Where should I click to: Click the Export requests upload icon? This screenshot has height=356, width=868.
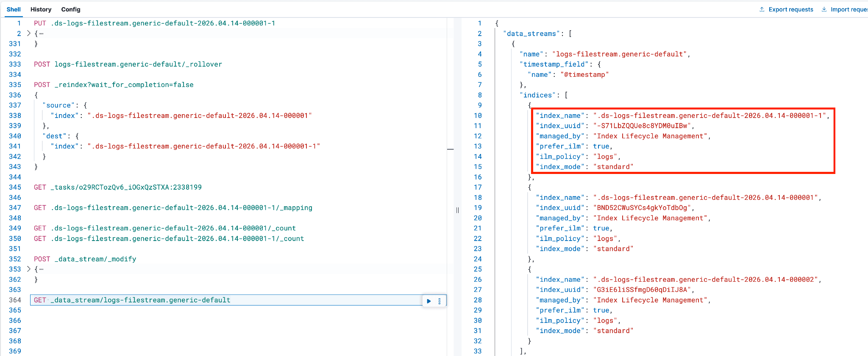click(x=762, y=9)
